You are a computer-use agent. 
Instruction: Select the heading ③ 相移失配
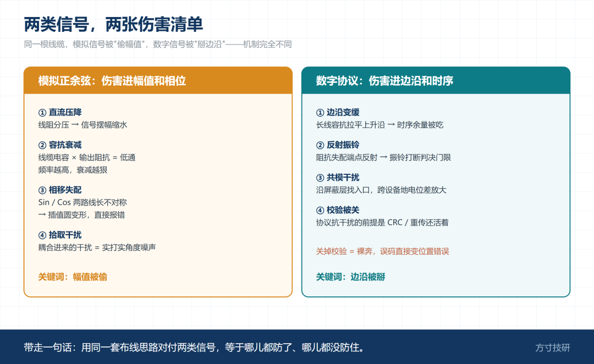[60, 190]
